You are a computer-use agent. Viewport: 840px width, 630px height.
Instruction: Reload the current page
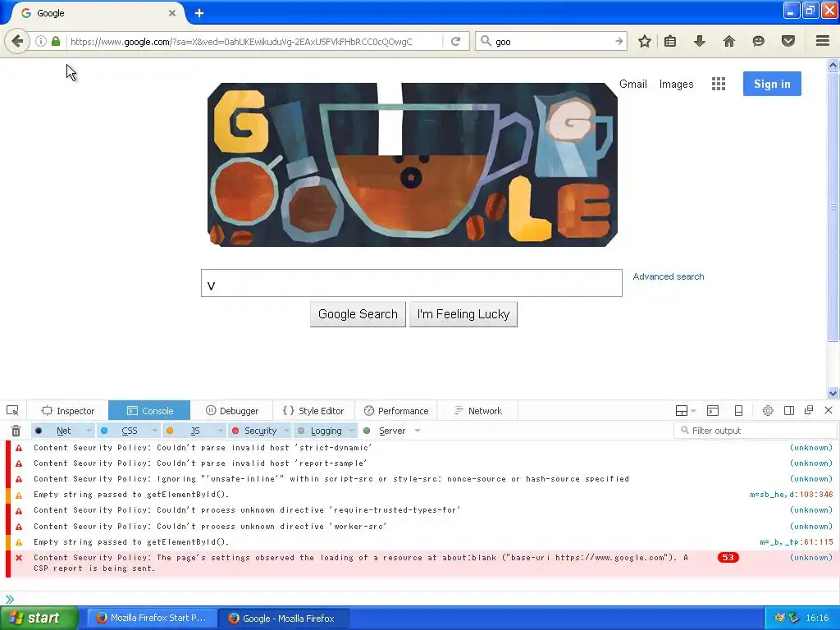456,41
